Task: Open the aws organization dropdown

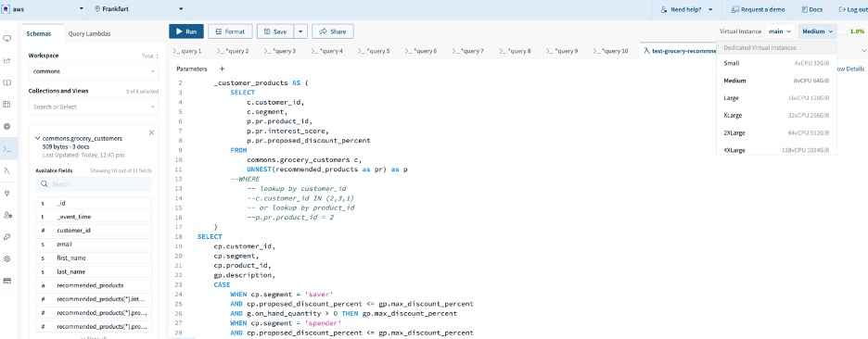Action: click(44, 9)
